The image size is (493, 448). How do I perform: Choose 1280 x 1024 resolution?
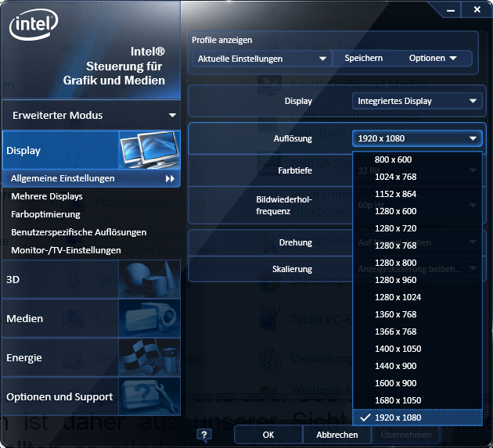[417, 297]
